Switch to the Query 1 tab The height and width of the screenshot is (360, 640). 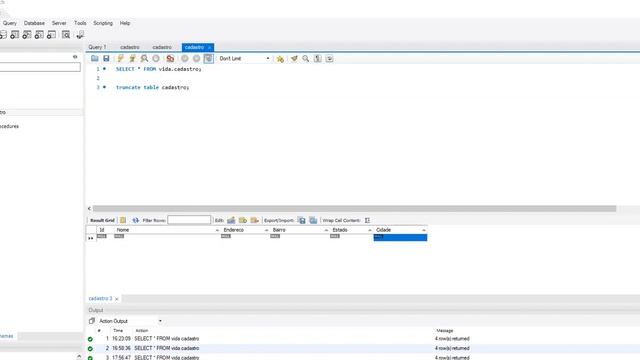(x=97, y=47)
